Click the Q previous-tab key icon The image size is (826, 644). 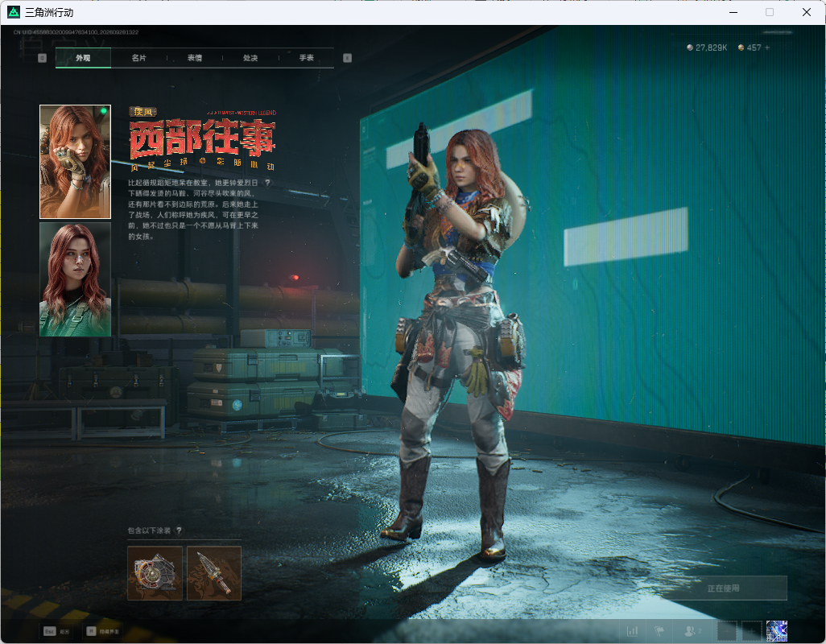[42, 58]
